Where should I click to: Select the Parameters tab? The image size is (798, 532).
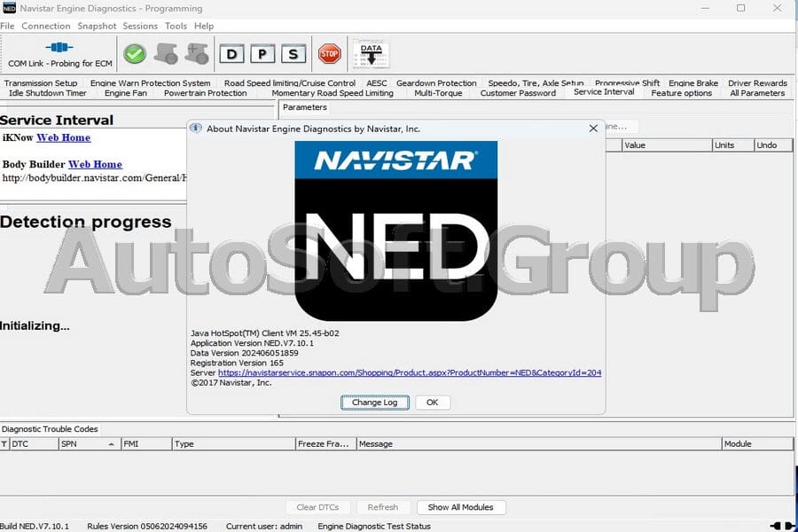click(x=304, y=106)
